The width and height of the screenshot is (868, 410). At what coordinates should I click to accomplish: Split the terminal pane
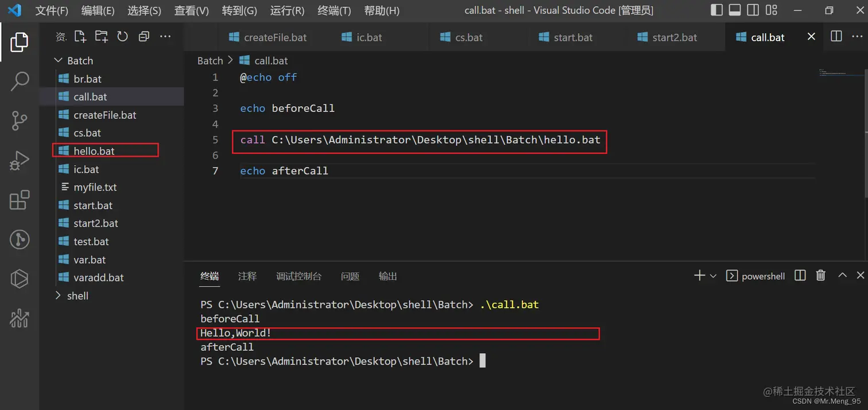click(x=800, y=276)
